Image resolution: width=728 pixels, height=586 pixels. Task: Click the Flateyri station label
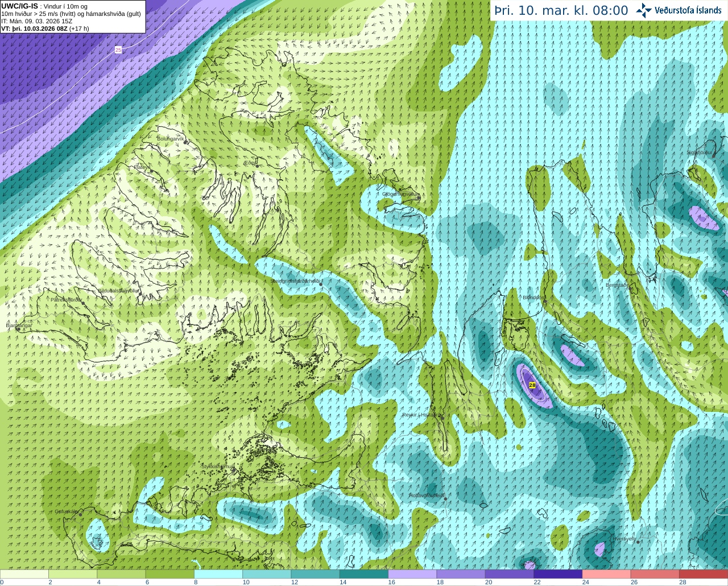142,167
